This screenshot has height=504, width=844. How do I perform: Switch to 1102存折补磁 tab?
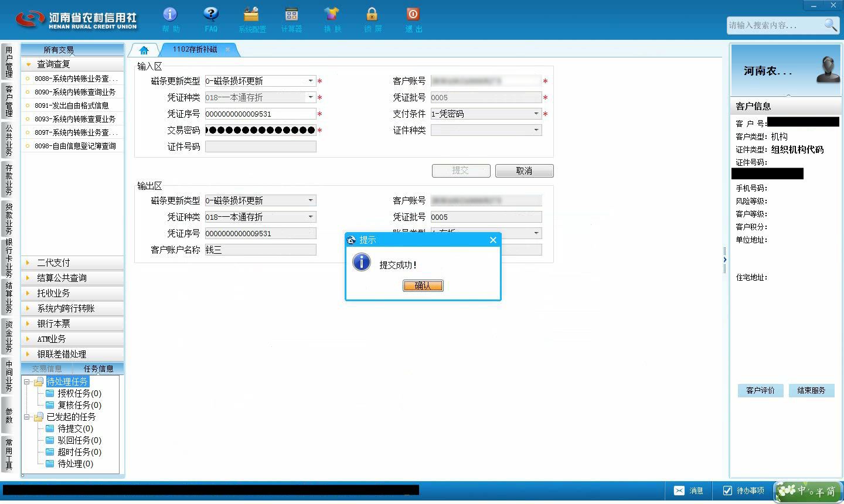pos(195,50)
